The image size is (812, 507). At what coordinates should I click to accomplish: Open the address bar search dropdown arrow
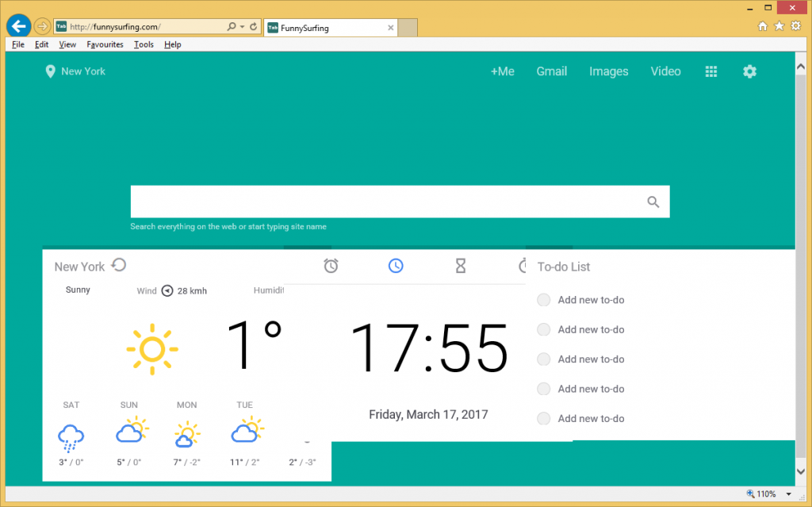[x=241, y=27]
